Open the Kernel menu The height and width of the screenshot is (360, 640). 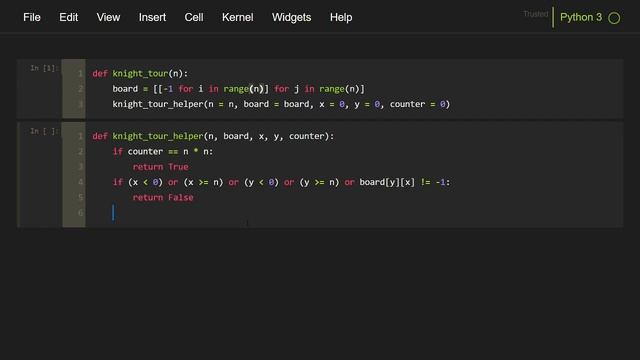[238, 18]
